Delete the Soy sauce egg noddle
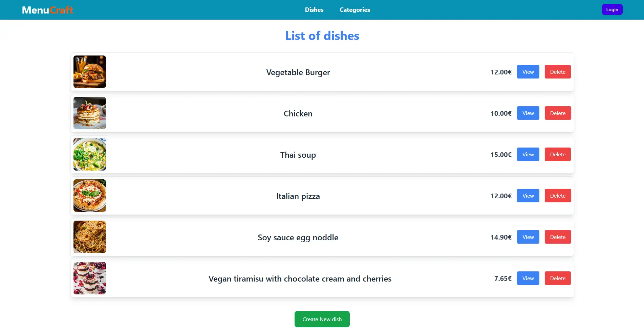Screen dimensions: 644x335 pos(558,237)
